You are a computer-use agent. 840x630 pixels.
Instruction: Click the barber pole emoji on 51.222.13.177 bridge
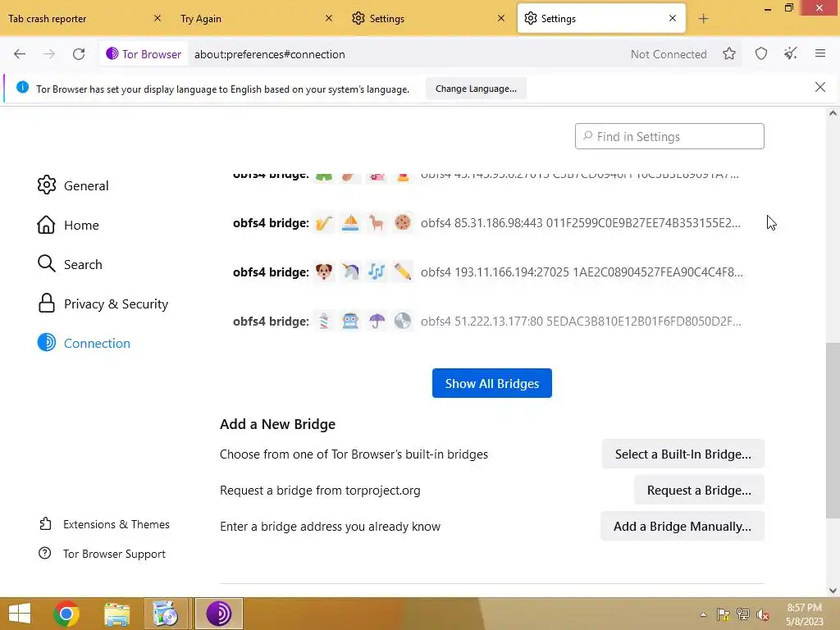pyautogui.click(x=324, y=321)
